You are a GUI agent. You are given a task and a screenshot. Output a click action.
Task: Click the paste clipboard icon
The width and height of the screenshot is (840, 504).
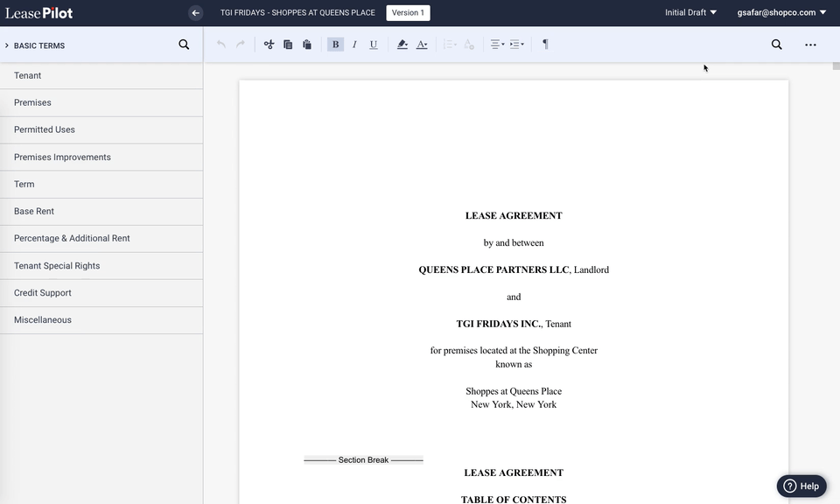click(307, 45)
